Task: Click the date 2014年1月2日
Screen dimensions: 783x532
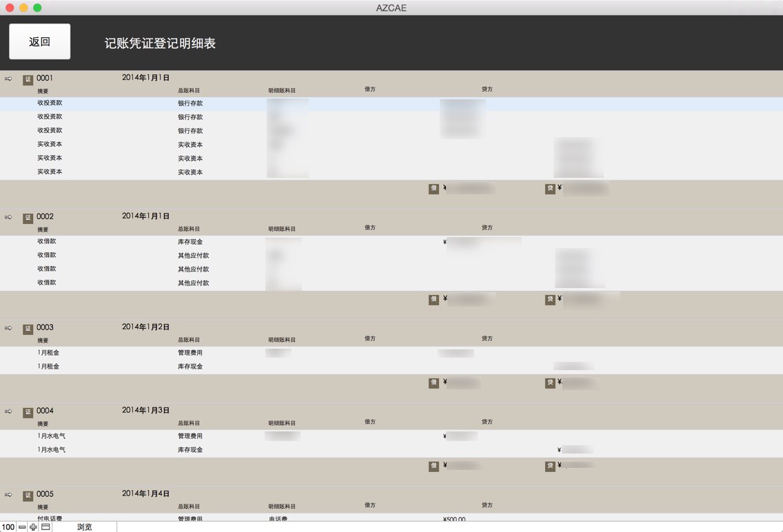Action: pos(145,327)
